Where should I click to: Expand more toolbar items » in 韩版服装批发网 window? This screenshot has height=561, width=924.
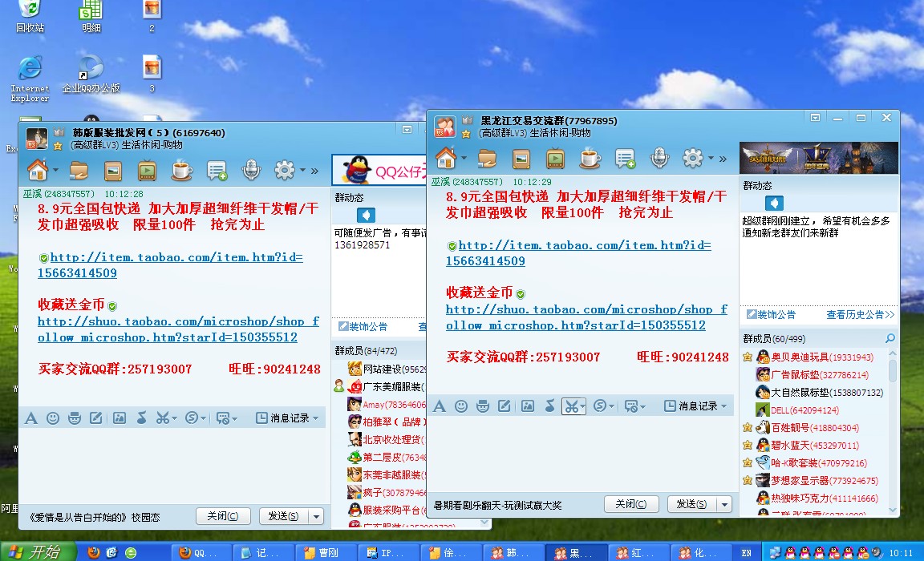click(314, 172)
